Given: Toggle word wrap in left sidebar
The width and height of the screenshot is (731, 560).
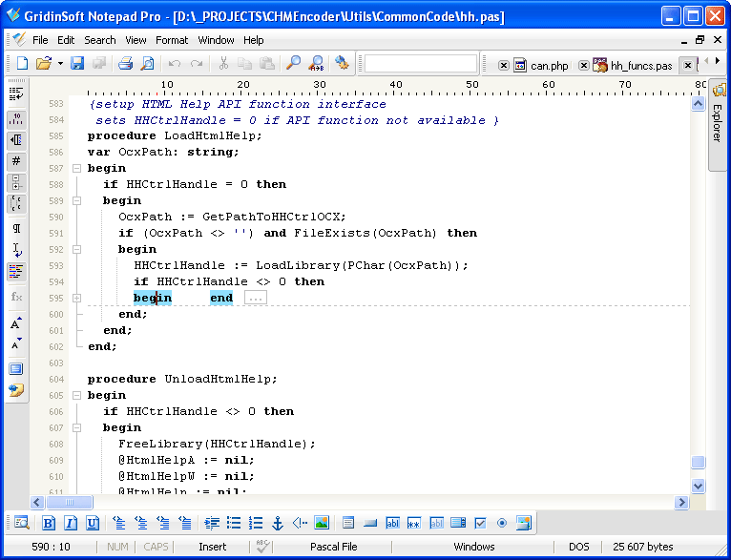Looking at the screenshot, I should click(16, 94).
